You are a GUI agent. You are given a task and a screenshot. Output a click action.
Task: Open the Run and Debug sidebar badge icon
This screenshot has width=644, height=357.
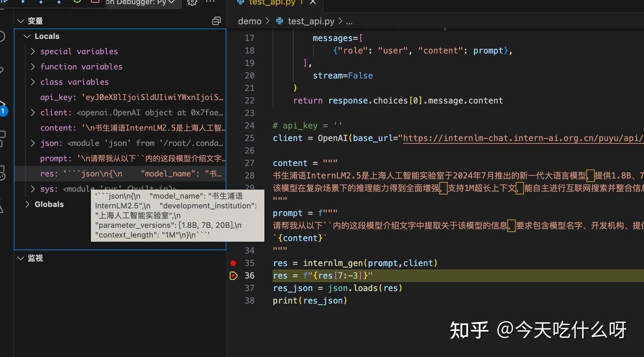click(4, 111)
